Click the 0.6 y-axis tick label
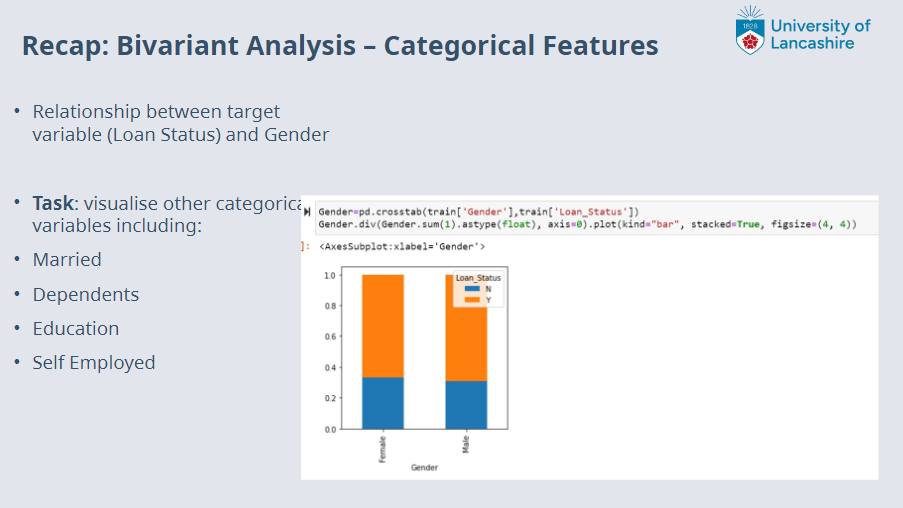This screenshot has width=903, height=508. (330, 336)
